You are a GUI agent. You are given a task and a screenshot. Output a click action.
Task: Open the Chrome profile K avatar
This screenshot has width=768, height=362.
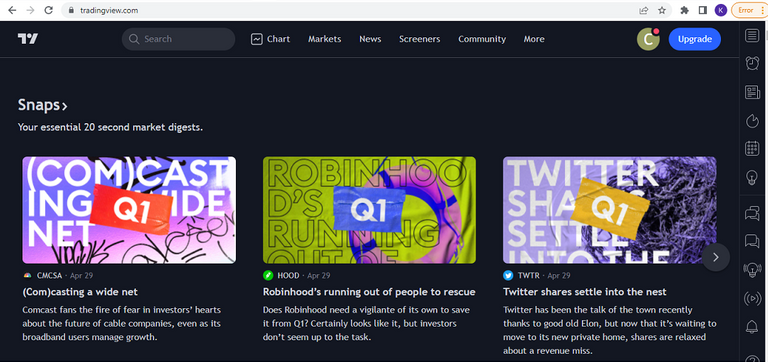(720, 10)
